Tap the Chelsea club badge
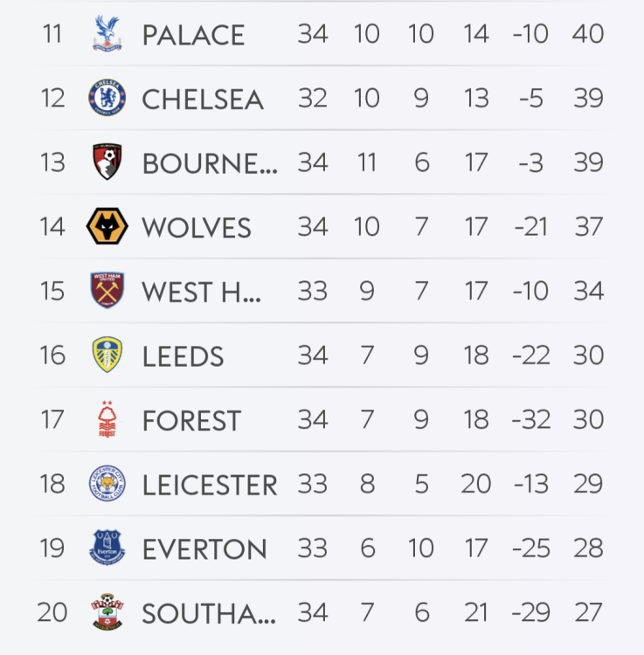 click(x=107, y=98)
